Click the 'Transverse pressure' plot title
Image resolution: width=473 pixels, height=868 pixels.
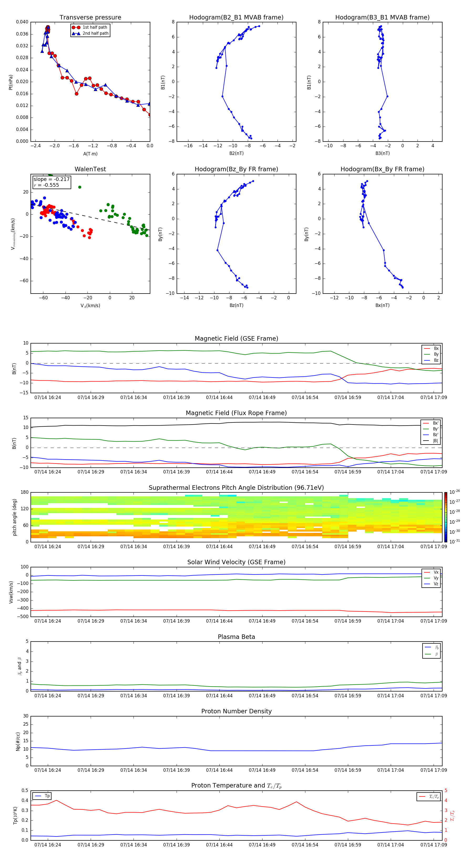[x=90, y=17]
